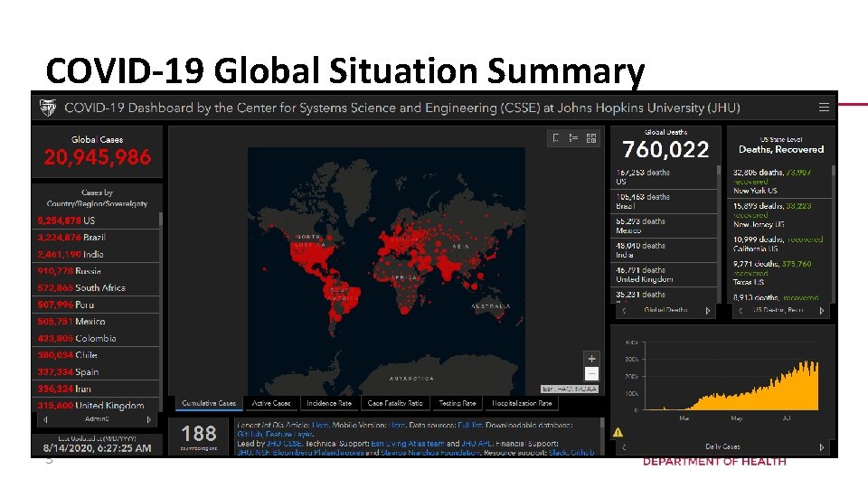Open the Esri Living Atlas team link
Image resolution: width=868 pixels, height=488 pixels.
408,443
